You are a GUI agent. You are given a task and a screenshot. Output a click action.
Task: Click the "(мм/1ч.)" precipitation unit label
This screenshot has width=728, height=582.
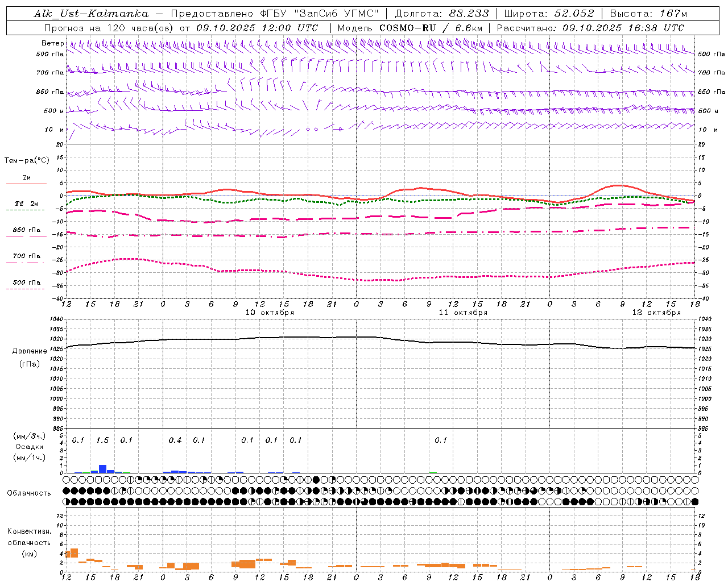30,457
